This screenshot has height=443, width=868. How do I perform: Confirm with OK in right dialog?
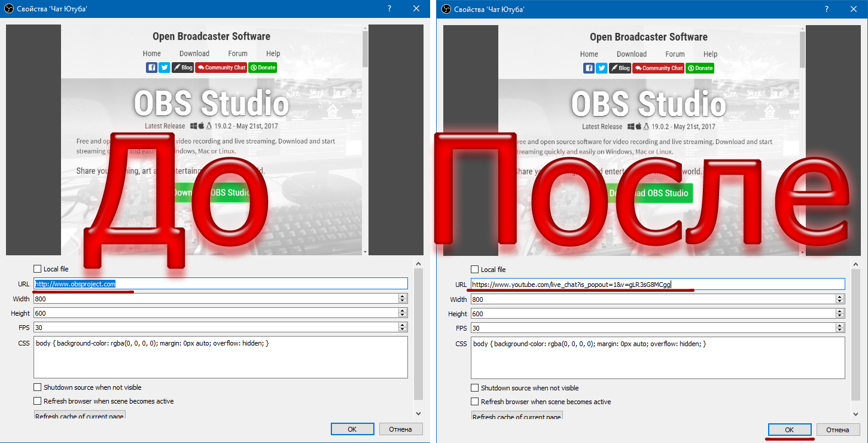[x=790, y=430]
